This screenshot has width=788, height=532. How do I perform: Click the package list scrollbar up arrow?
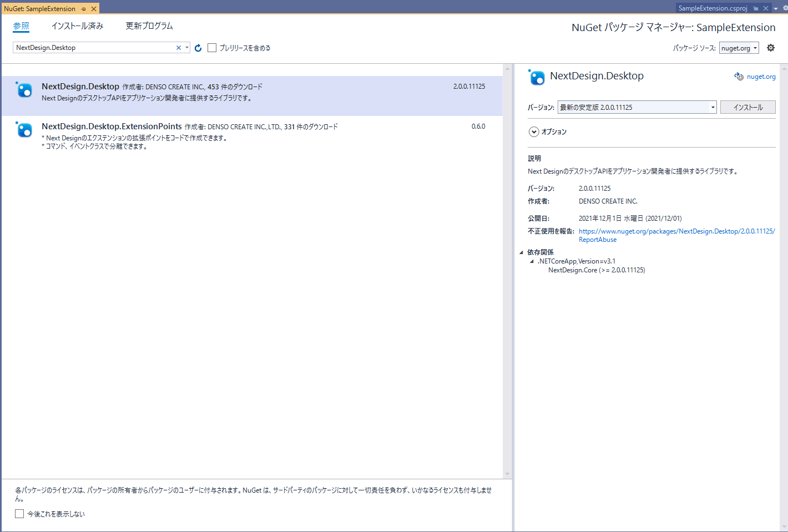(x=507, y=69)
